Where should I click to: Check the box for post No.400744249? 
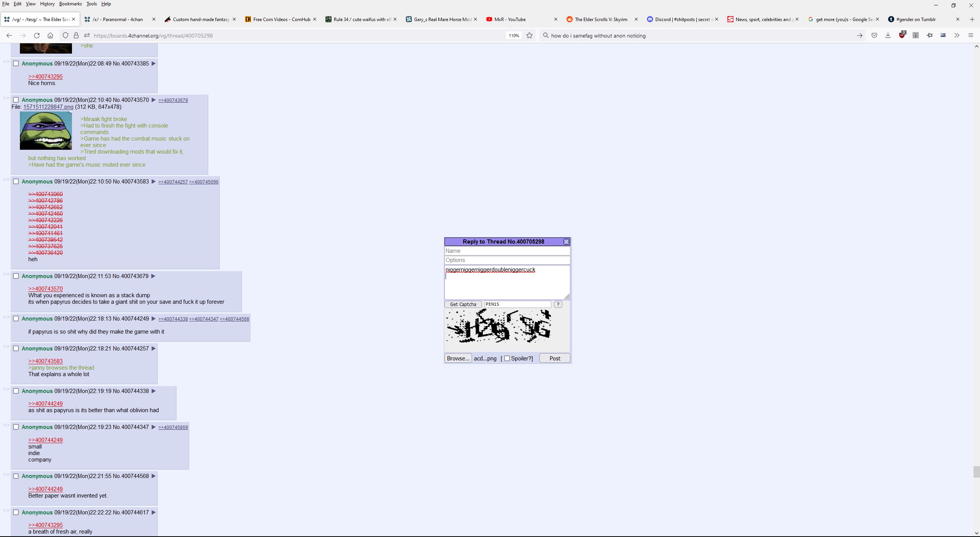coord(16,319)
